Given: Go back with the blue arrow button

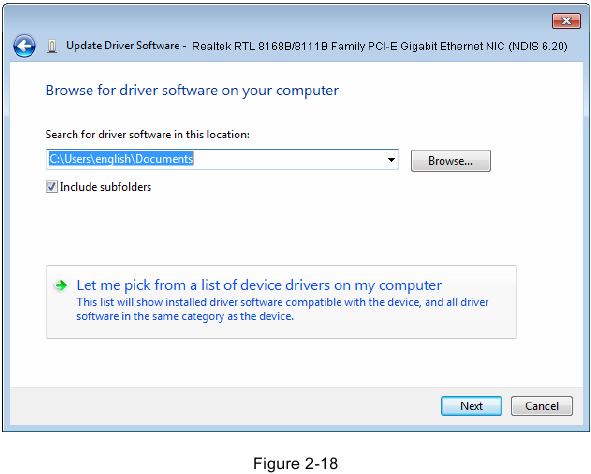Looking at the screenshot, I should pyautogui.click(x=24, y=46).
